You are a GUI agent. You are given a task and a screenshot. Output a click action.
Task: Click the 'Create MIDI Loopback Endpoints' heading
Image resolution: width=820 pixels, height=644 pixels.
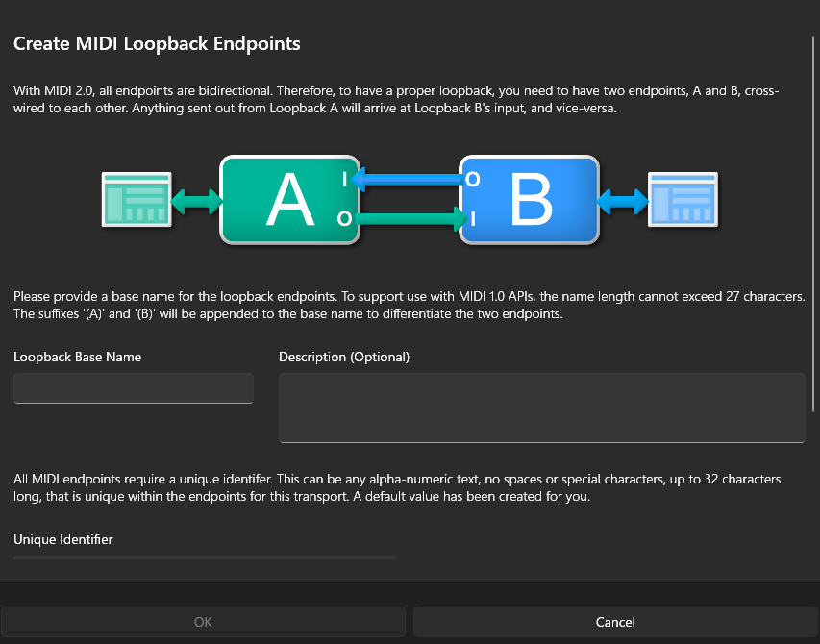157,43
